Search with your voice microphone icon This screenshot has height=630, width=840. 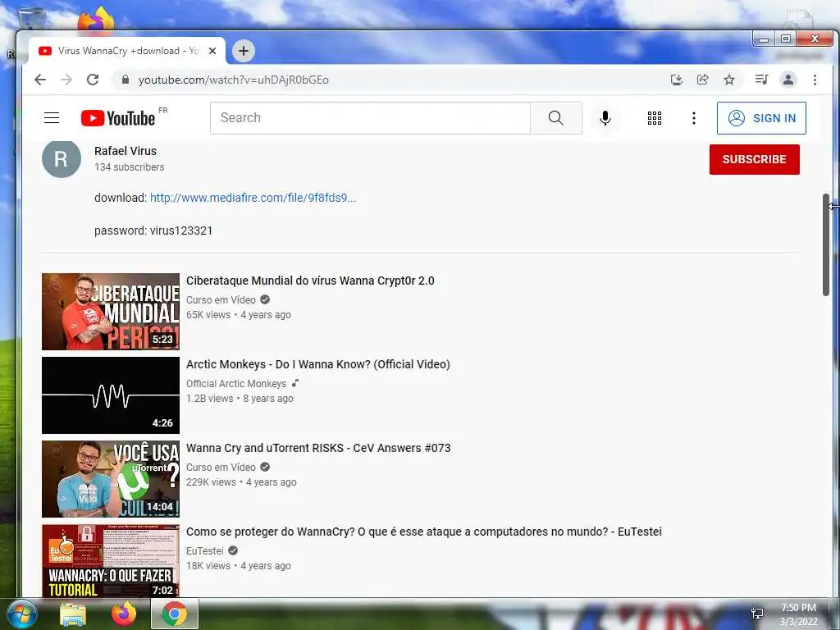pos(605,118)
